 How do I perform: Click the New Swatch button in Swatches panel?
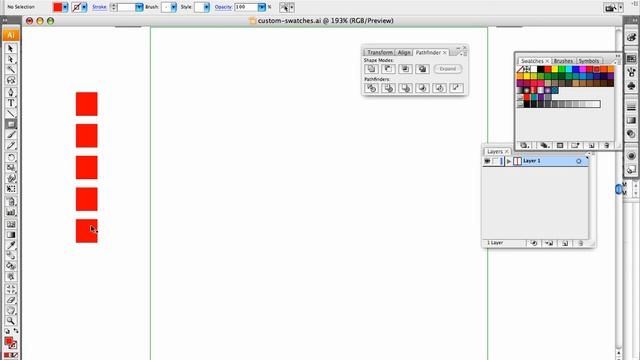click(x=591, y=145)
